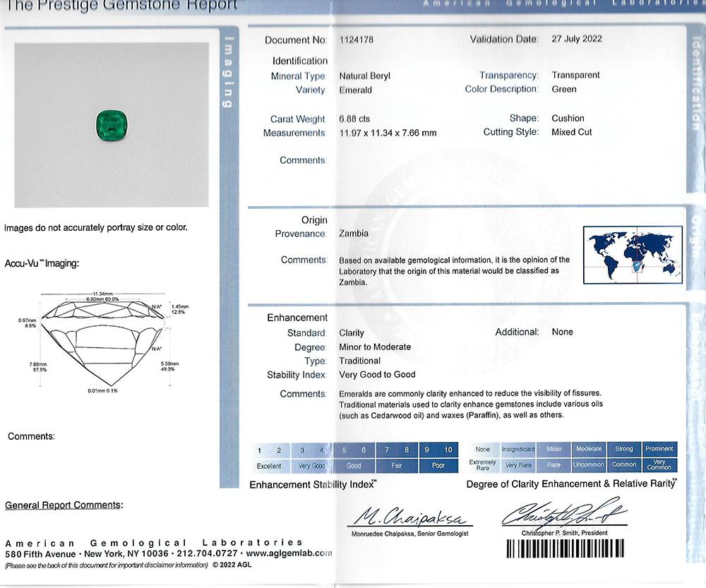Screen dimensions: 706x588
Task: Click the image accuracy disclaimer line
Action: tap(95, 227)
